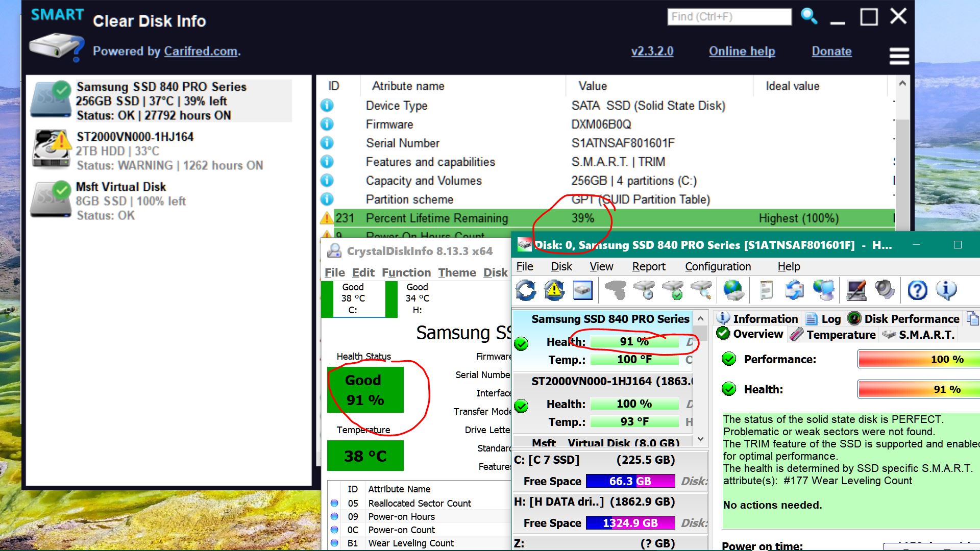Click the C: free space 66.3 GB bar
980x551 pixels.
[630, 481]
